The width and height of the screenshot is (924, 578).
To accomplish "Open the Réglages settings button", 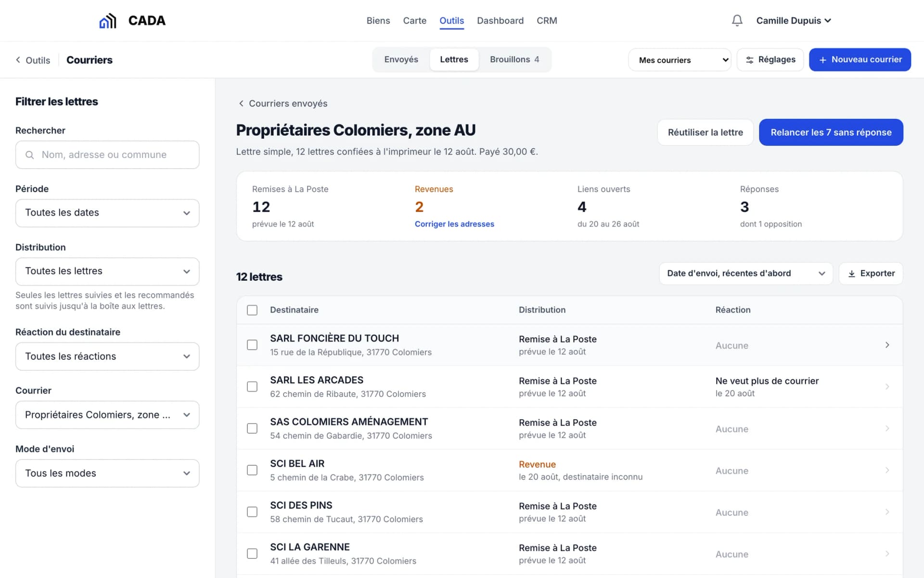I will [770, 60].
